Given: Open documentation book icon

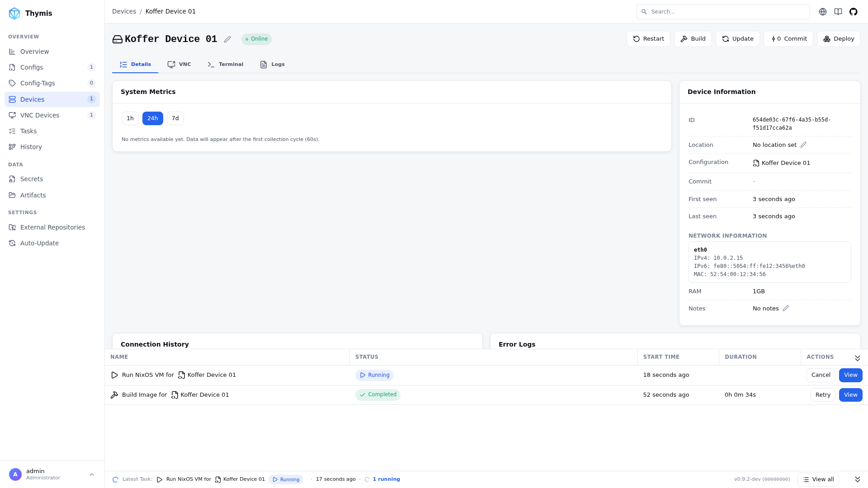Looking at the screenshot, I should tap(838, 12).
